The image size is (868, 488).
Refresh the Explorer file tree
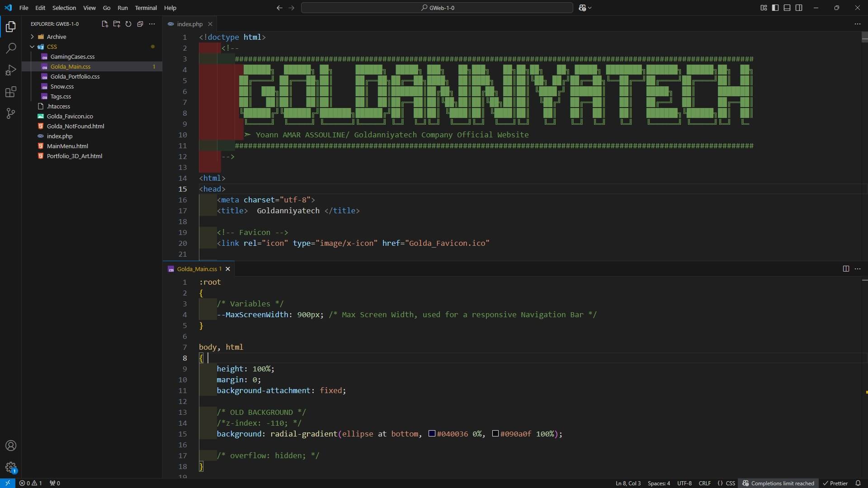pyautogui.click(x=128, y=24)
